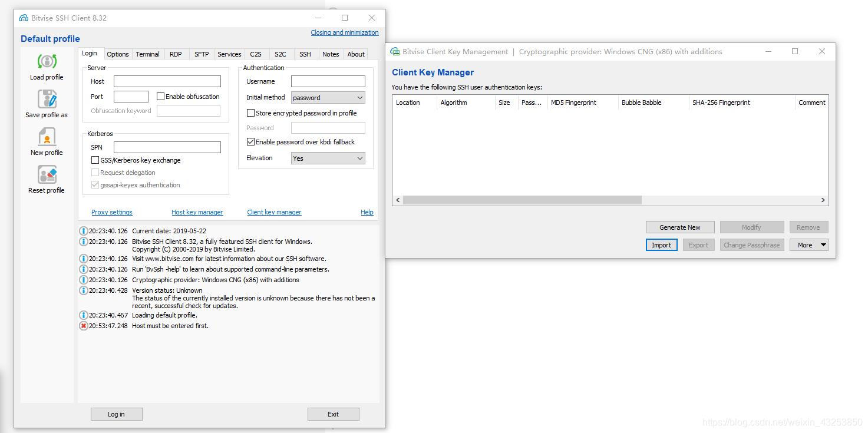The height and width of the screenshot is (433, 868).
Task: Toggle Store encrypted password in profile
Action: [x=250, y=113]
